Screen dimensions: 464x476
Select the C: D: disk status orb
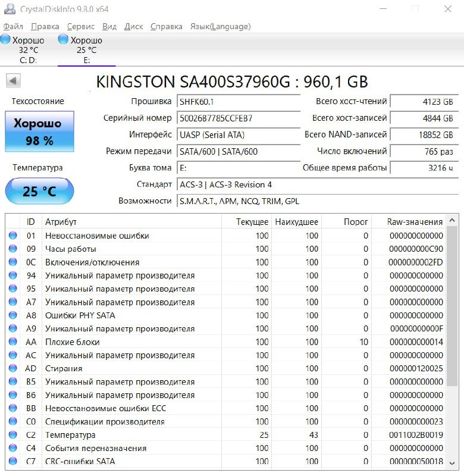pyautogui.click(x=5, y=40)
